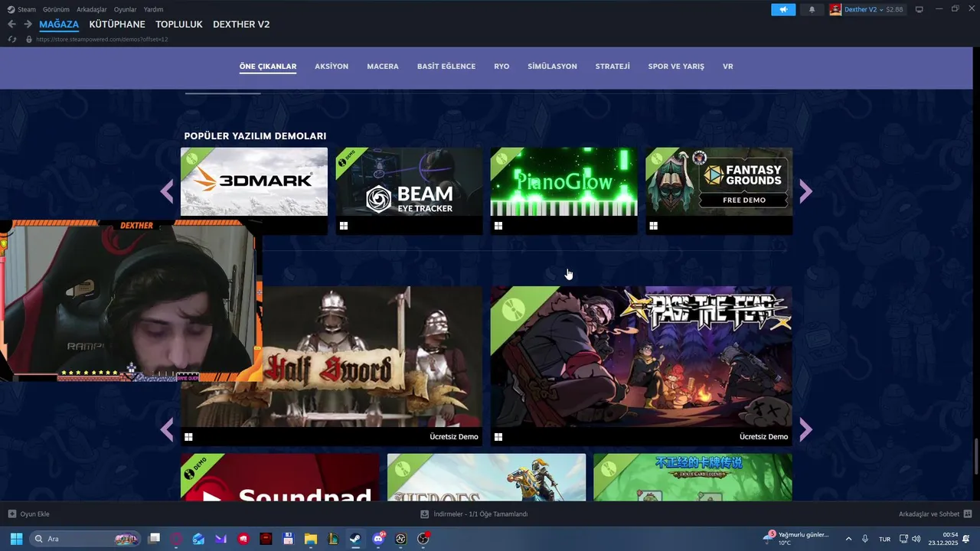980x551 pixels.
Task: Open the DEXTHER V2 profile section
Action: click(x=241, y=24)
